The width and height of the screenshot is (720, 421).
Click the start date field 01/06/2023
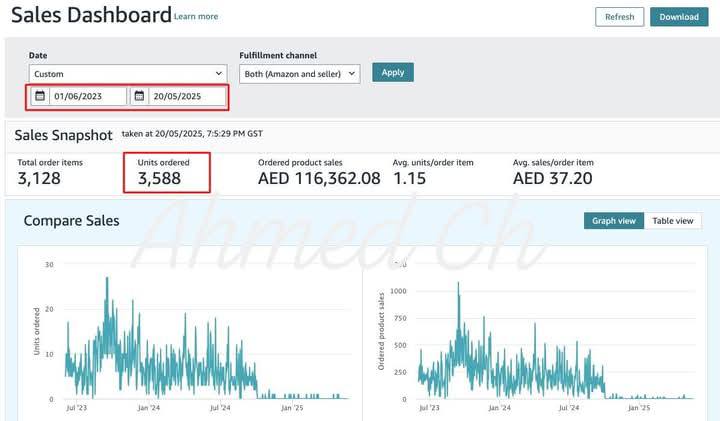pyautogui.click(x=86, y=97)
